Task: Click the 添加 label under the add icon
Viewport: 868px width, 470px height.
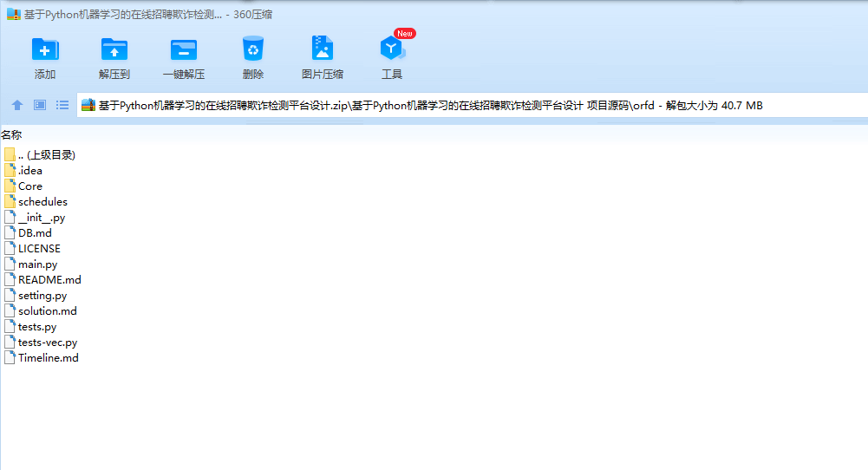Action: 45,75
